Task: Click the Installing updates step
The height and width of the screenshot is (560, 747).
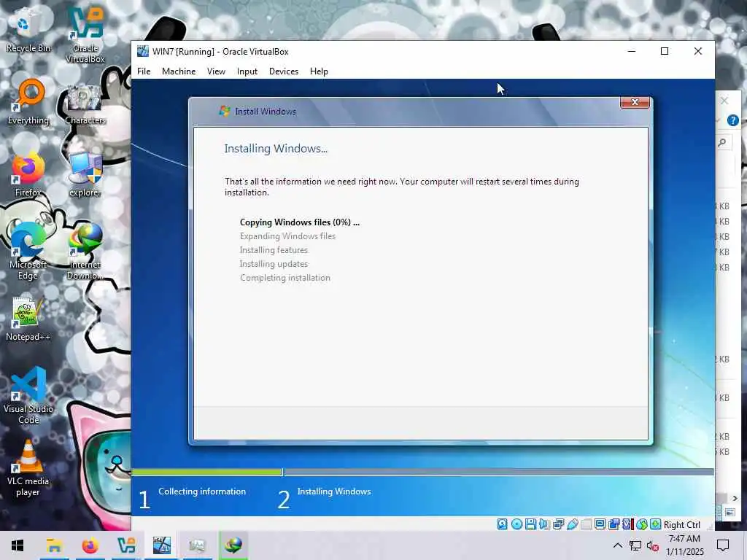Action: pos(274,264)
